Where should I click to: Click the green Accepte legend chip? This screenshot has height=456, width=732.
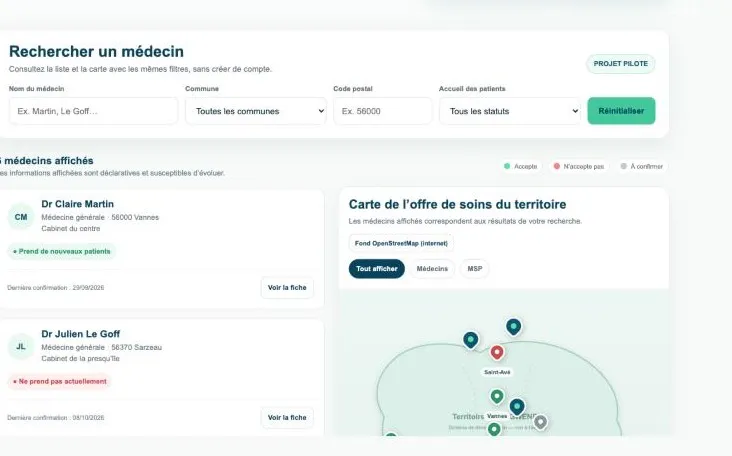coord(521,166)
